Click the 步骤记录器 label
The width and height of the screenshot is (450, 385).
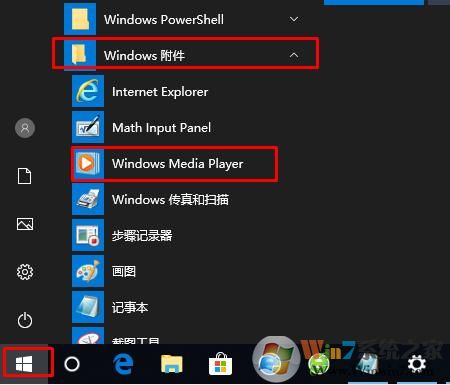[142, 236]
